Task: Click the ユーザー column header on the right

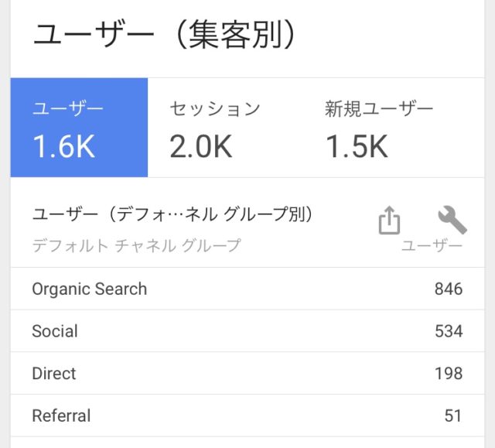Action: (432, 245)
